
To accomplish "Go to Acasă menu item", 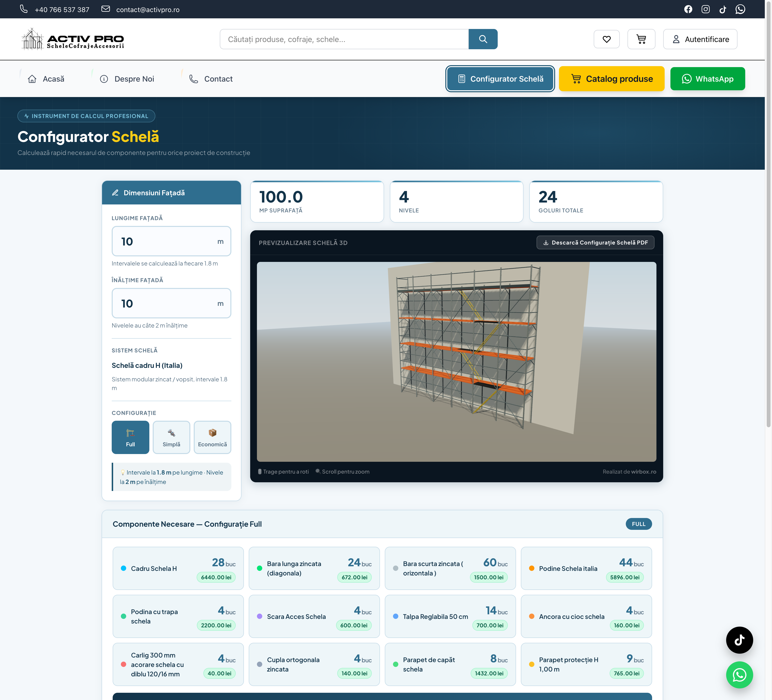I will coord(46,79).
